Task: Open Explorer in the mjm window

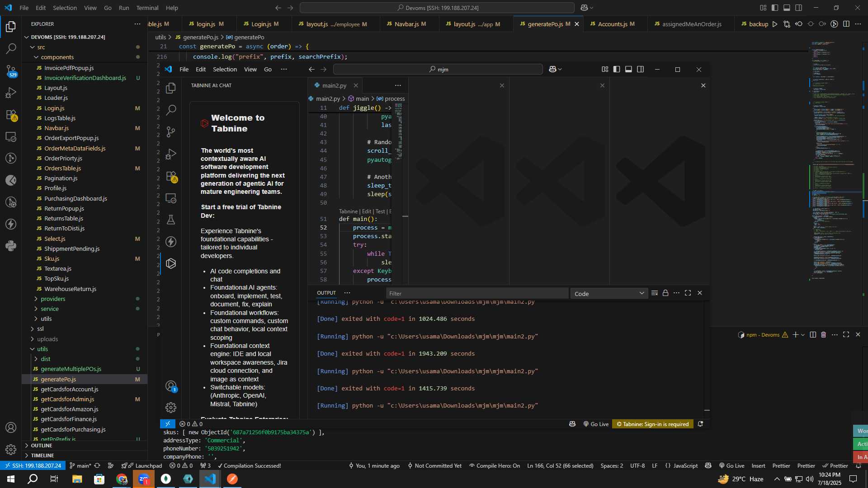Action: point(171,88)
